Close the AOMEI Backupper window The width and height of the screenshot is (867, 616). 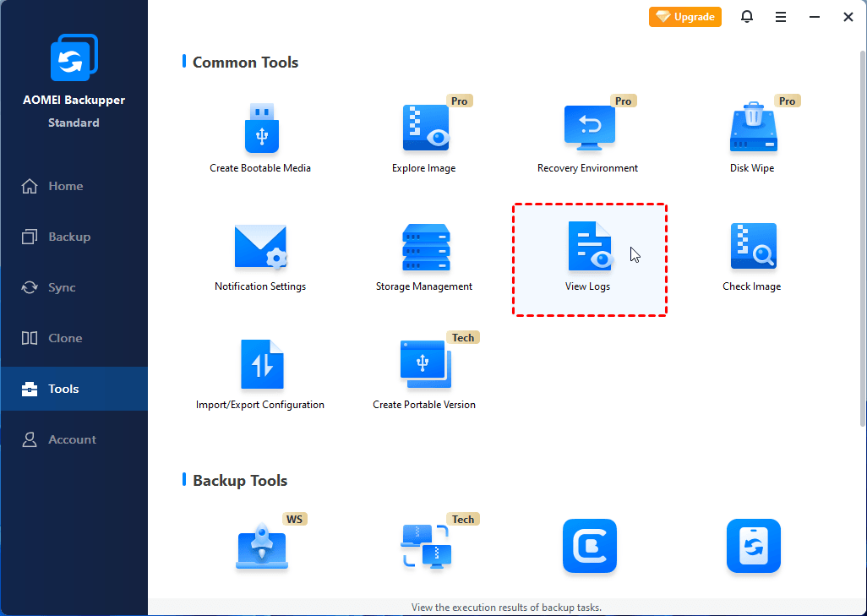[x=848, y=17]
